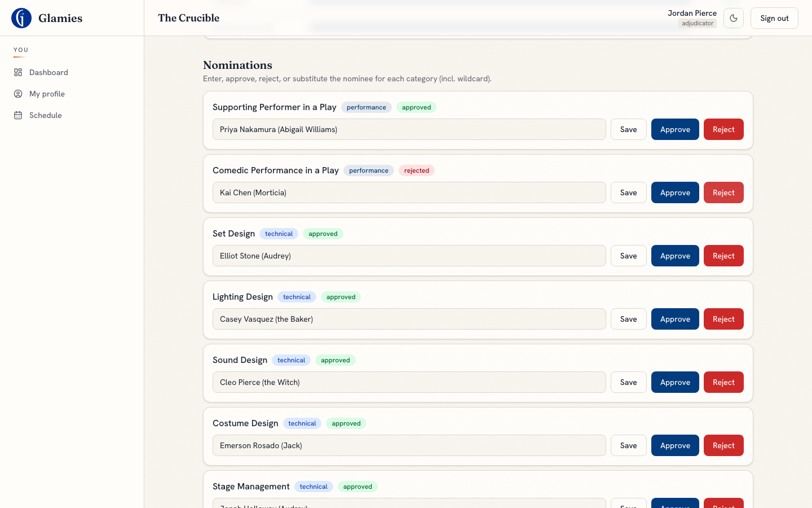
Task: Reject the Set Design nominee
Action: point(723,256)
